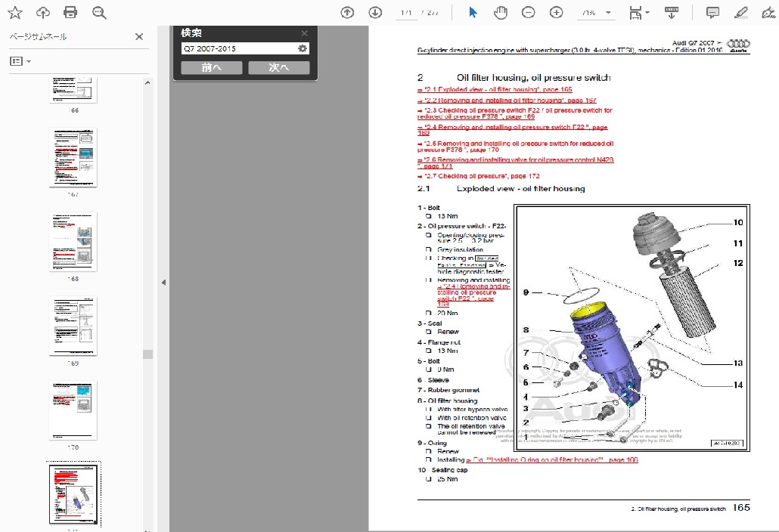The width and height of the screenshot is (779, 532).
Task: Open link Installing O-ring on oil filter housing
Action: [x=552, y=460]
